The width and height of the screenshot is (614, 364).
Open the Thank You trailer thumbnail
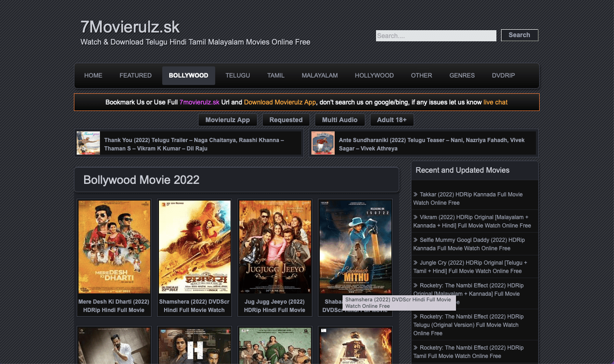coord(88,143)
